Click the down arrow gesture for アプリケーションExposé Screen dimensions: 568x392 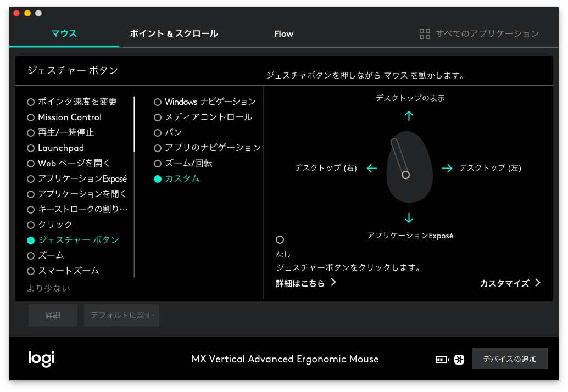tap(409, 218)
